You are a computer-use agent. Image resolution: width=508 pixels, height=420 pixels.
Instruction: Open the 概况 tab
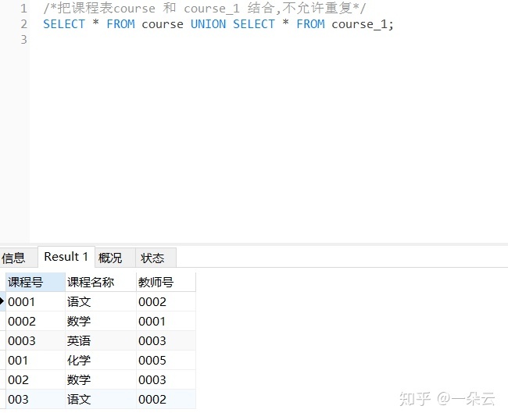(115, 258)
